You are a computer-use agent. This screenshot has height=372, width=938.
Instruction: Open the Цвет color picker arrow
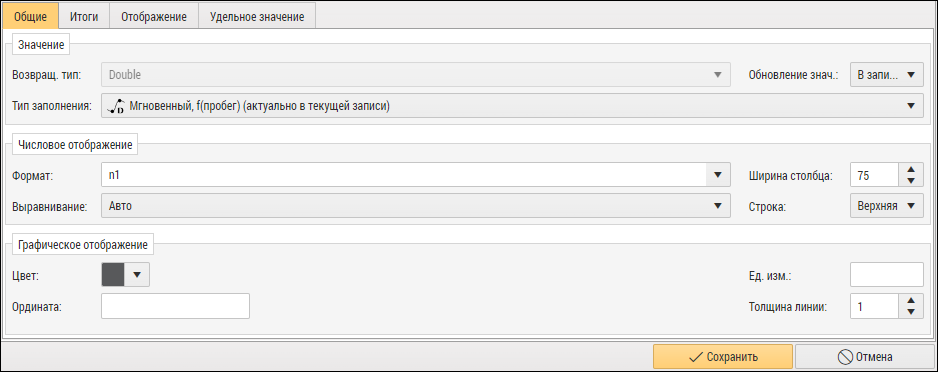(137, 275)
